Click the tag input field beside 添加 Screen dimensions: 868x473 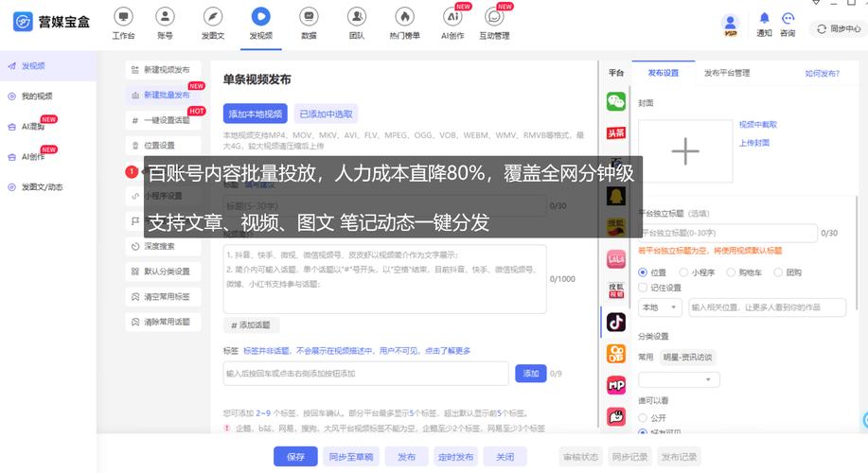(365, 374)
